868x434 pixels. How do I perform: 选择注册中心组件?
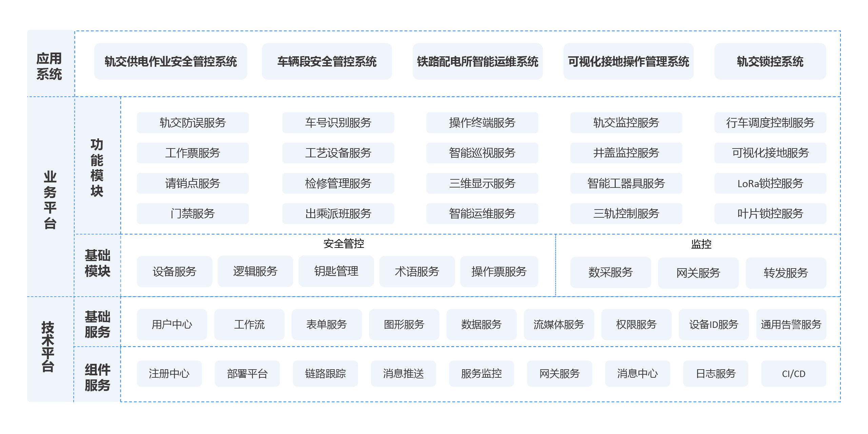tap(169, 374)
